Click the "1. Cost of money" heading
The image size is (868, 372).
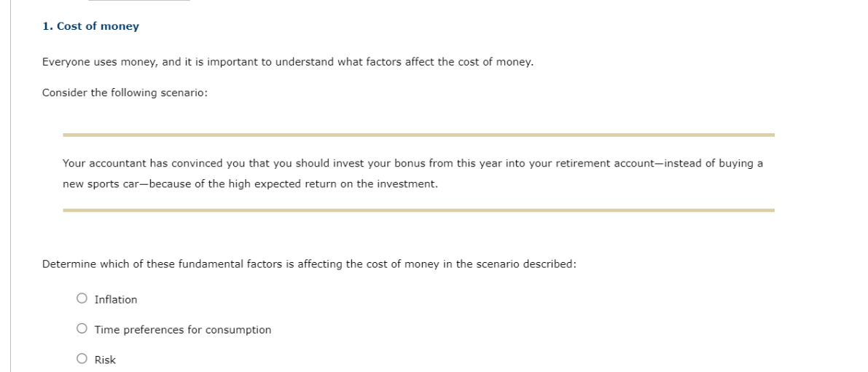click(91, 26)
